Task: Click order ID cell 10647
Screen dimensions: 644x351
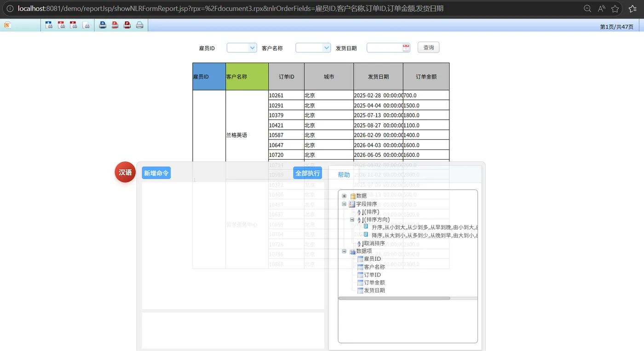Action: tap(286, 145)
